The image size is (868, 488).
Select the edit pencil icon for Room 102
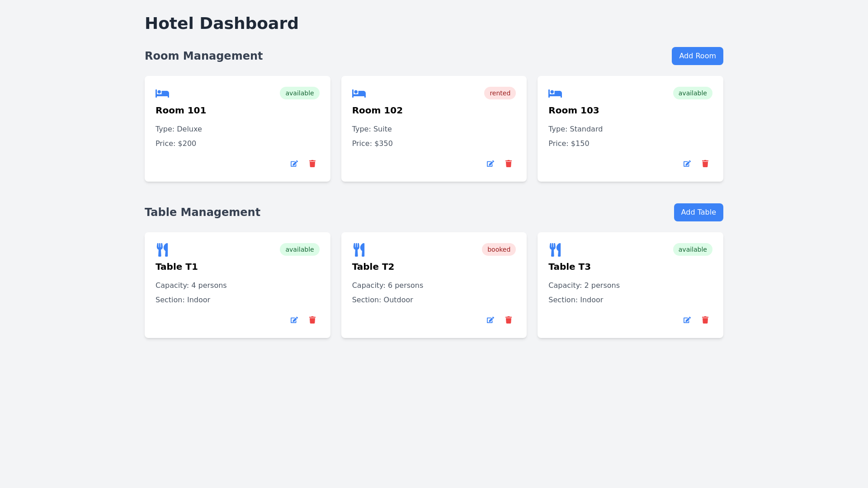pyautogui.click(x=490, y=164)
